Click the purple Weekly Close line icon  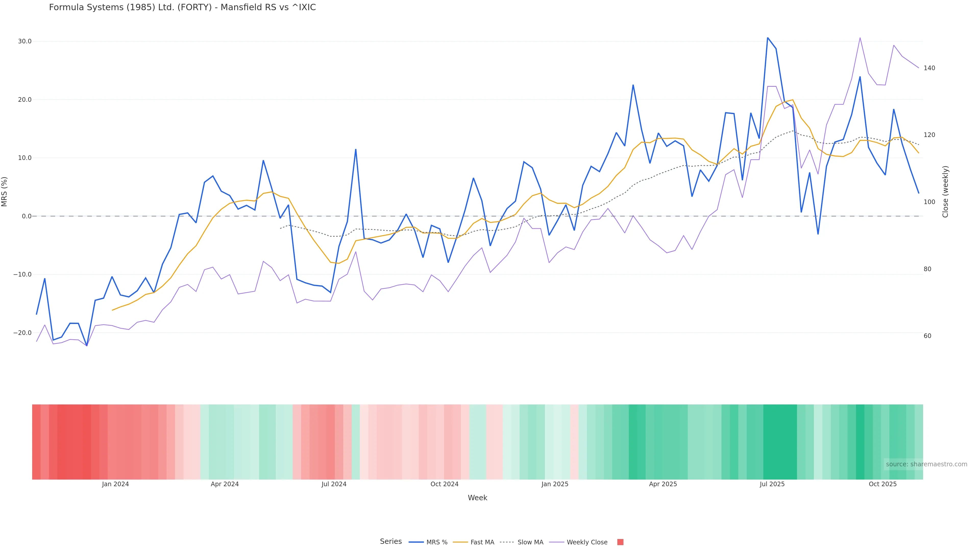[x=557, y=542]
